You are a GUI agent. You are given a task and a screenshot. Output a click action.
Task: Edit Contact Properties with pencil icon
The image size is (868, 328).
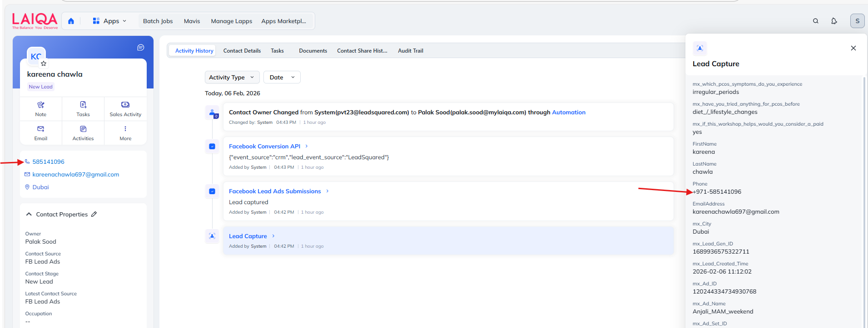point(94,214)
